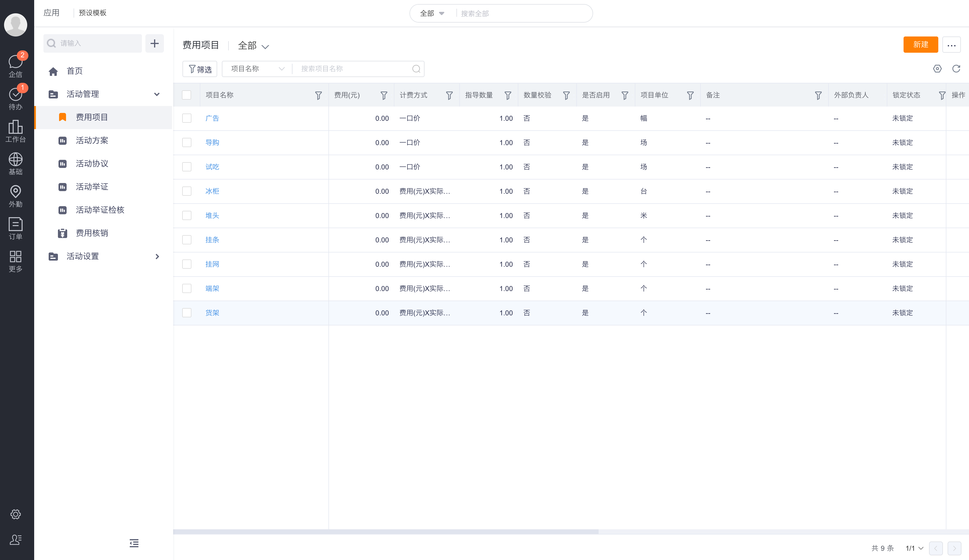Viewport: 969px width, 560px height.
Task: Open the 全部 view dropdown beside 费用项目
Action: point(253,46)
